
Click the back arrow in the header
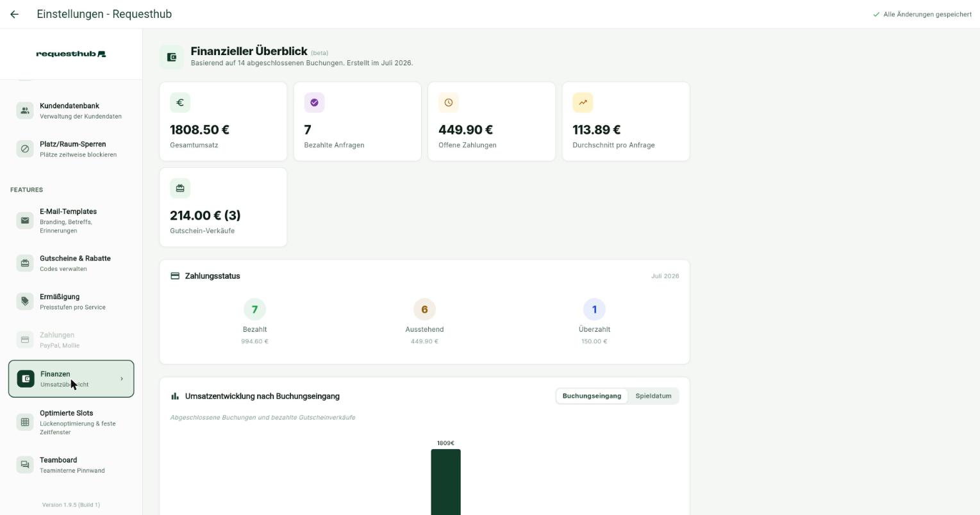pyautogui.click(x=14, y=14)
